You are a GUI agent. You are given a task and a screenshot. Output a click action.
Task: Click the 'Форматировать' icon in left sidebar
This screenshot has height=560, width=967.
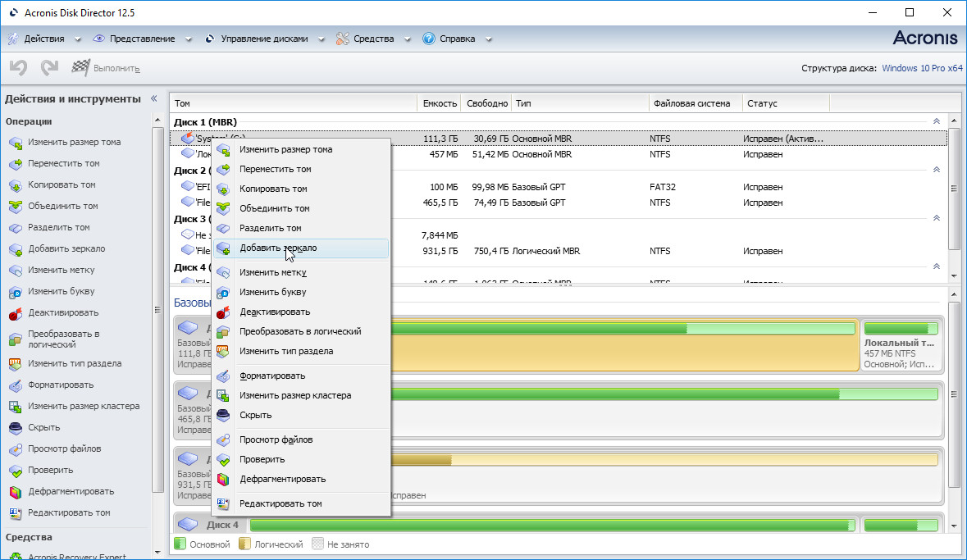coord(15,385)
